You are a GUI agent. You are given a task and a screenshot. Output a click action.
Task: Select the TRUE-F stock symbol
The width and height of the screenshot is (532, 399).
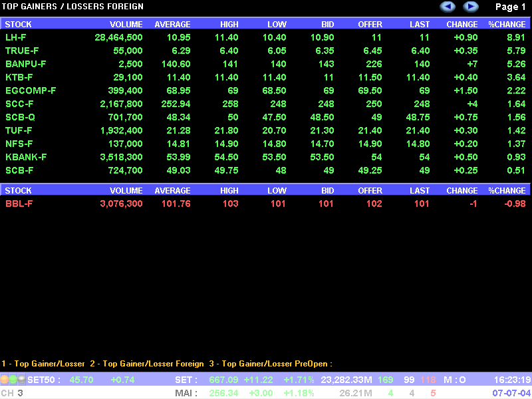[x=22, y=51]
